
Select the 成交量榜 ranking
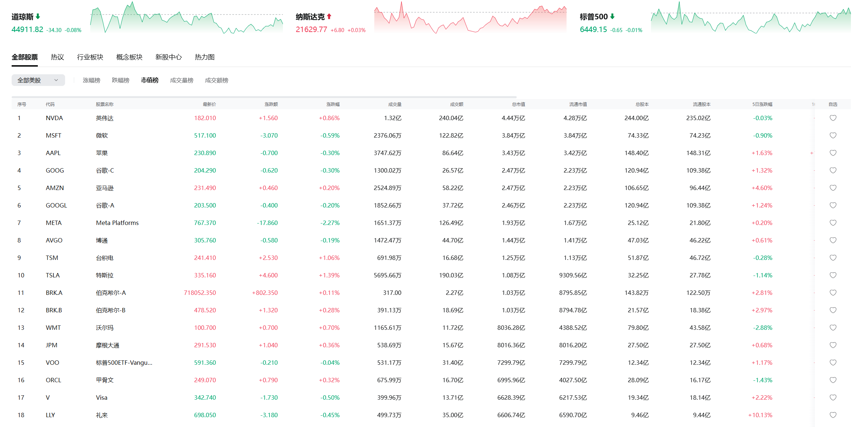point(182,80)
